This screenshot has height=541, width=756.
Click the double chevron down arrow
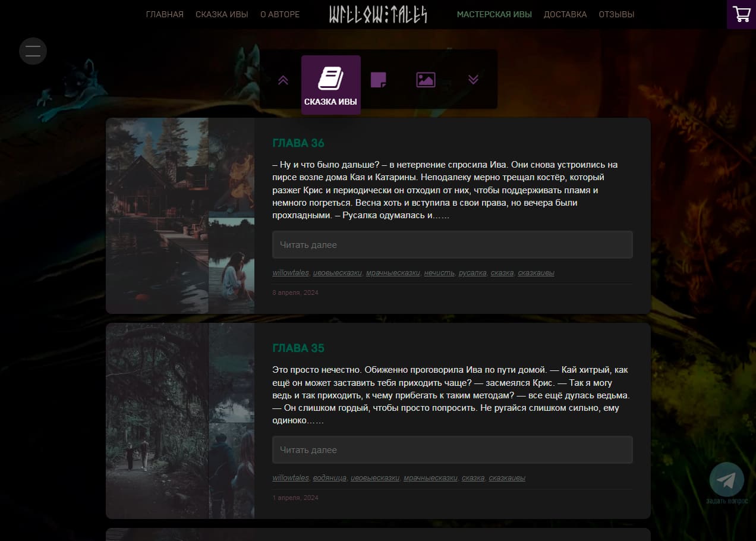pos(473,80)
